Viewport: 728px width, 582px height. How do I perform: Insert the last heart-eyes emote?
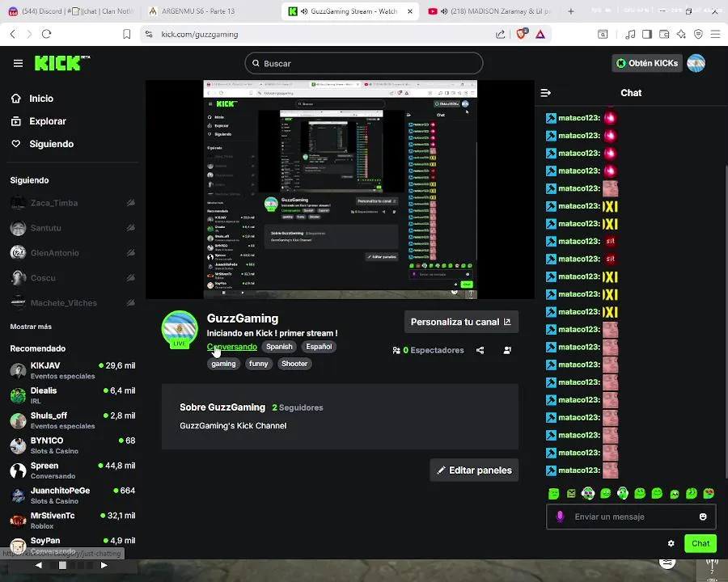point(709,493)
